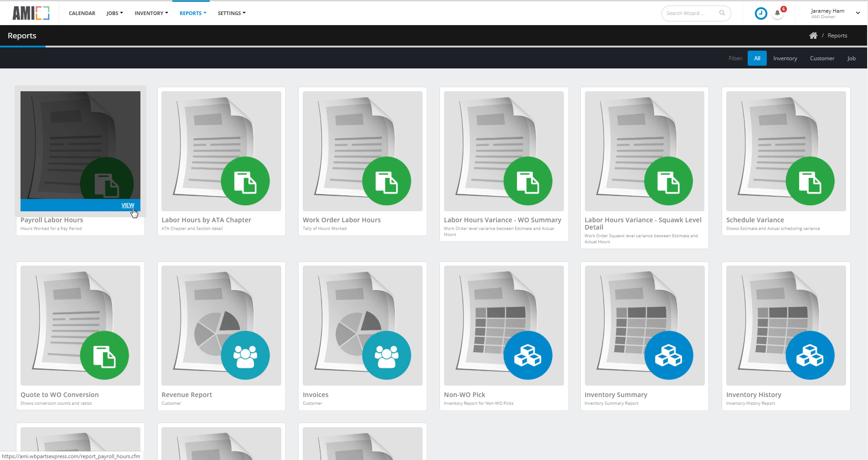
Task: Click the Inventory Summary title
Action: (x=616, y=395)
